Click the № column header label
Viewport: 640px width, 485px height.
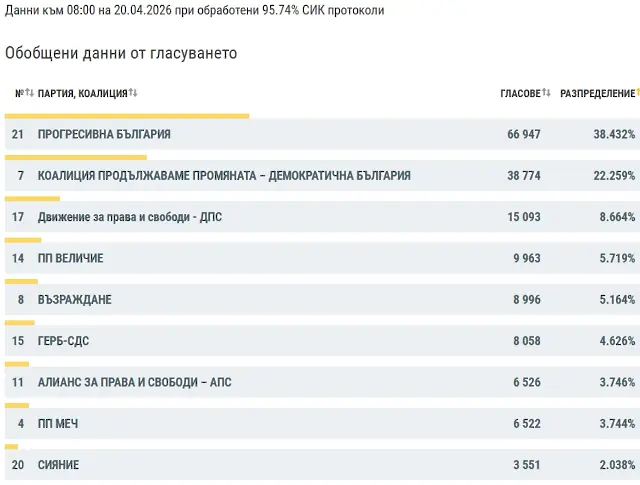[19, 93]
